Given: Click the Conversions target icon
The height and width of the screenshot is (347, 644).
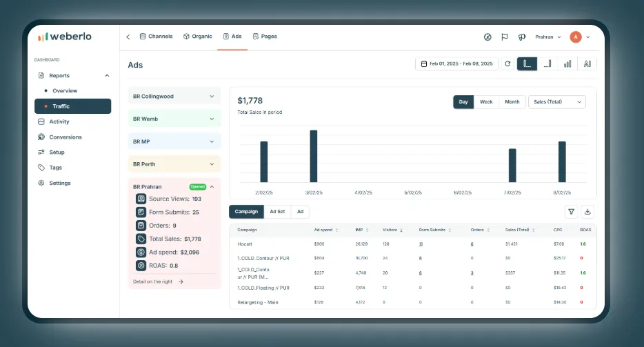Looking at the screenshot, I should (41, 137).
